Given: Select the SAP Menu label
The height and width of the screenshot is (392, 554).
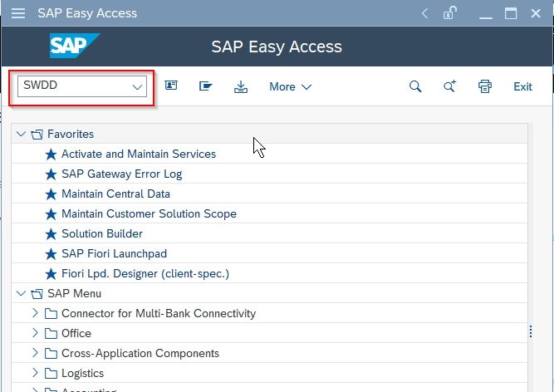Looking at the screenshot, I should coord(74,293).
